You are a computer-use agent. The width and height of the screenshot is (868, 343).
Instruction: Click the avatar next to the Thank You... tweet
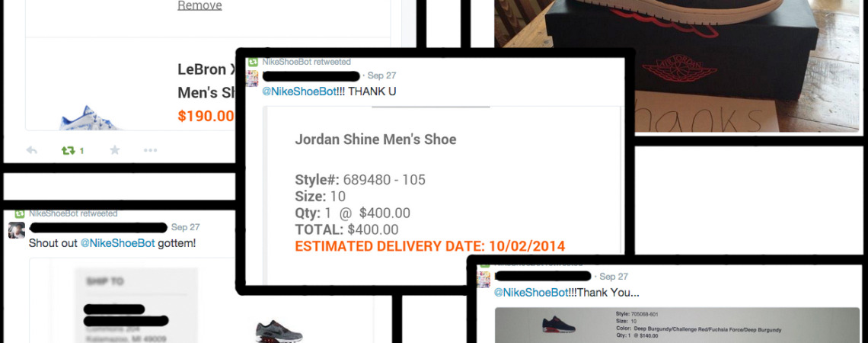click(x=483, y=279)
